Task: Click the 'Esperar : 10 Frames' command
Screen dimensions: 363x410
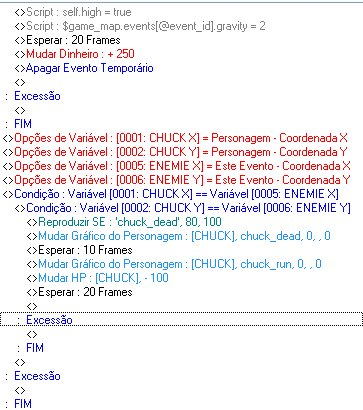Action: [x=80, y=250]
